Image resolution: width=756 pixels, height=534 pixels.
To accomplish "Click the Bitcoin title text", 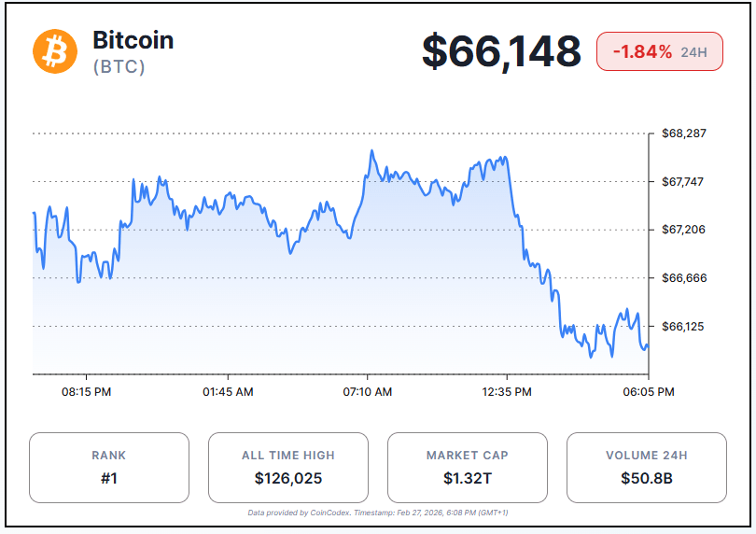I will coord(133,40).
